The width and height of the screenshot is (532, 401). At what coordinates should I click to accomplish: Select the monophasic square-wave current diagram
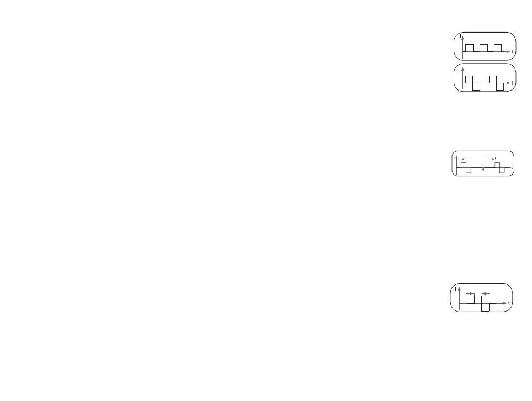tap(485, 46)
